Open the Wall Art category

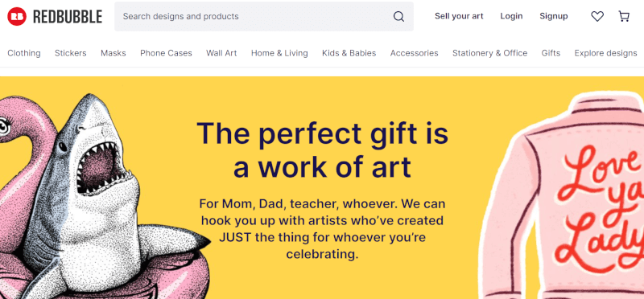click(221, 53)
